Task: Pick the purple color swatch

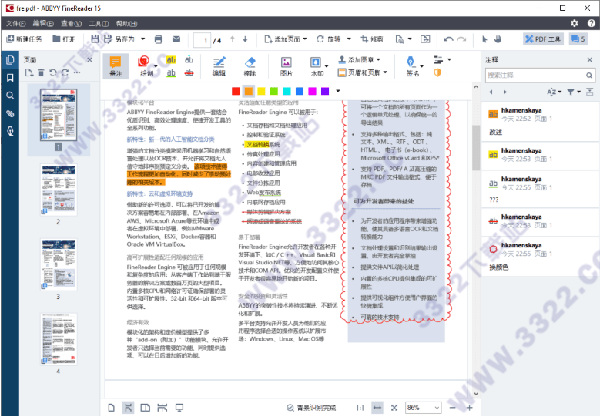Action: click(x=325, y=91)
